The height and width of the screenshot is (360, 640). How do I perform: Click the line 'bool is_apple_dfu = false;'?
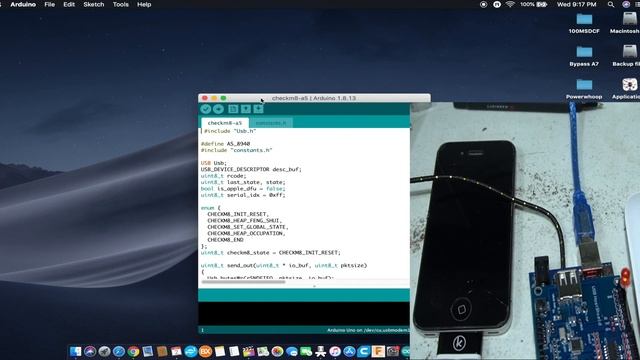(243, 189)
